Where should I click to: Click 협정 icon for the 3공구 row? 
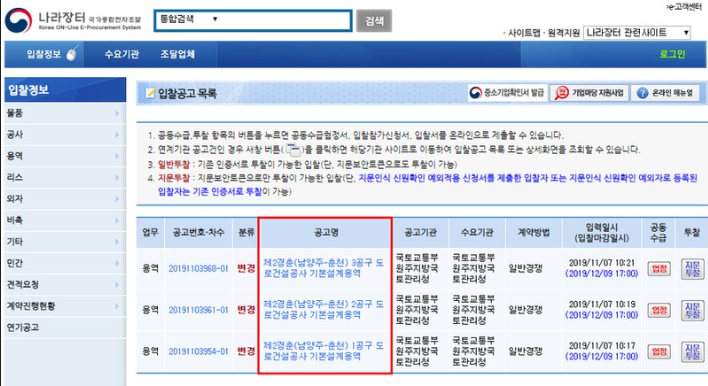tap(659, 269)
